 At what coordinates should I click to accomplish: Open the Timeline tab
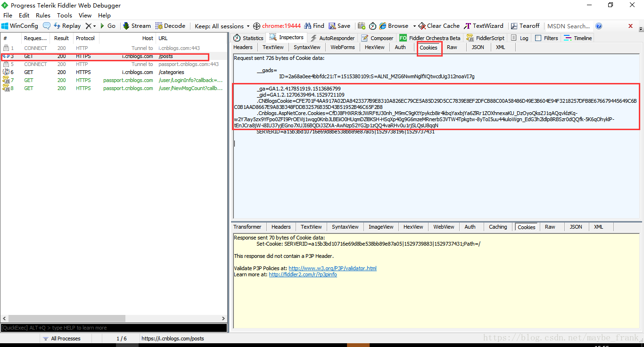[x=578, y=38]
